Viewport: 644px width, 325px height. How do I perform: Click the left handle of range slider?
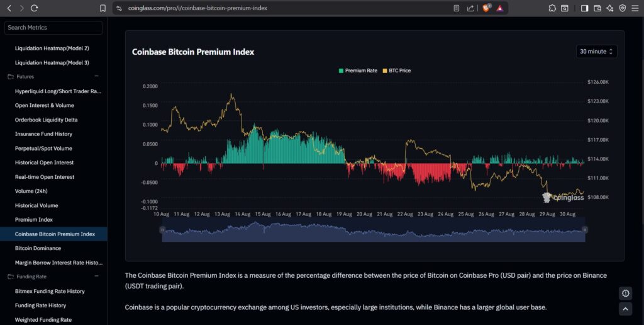click(162, 229)
